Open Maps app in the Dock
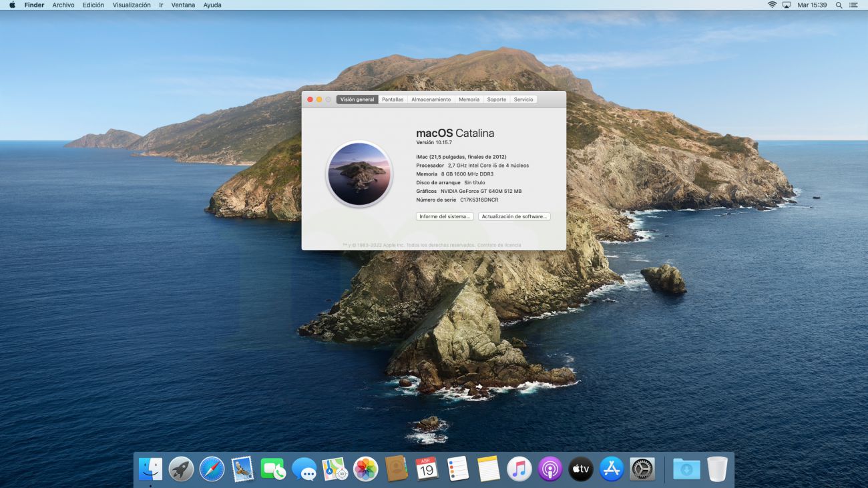 click(335, 469)
